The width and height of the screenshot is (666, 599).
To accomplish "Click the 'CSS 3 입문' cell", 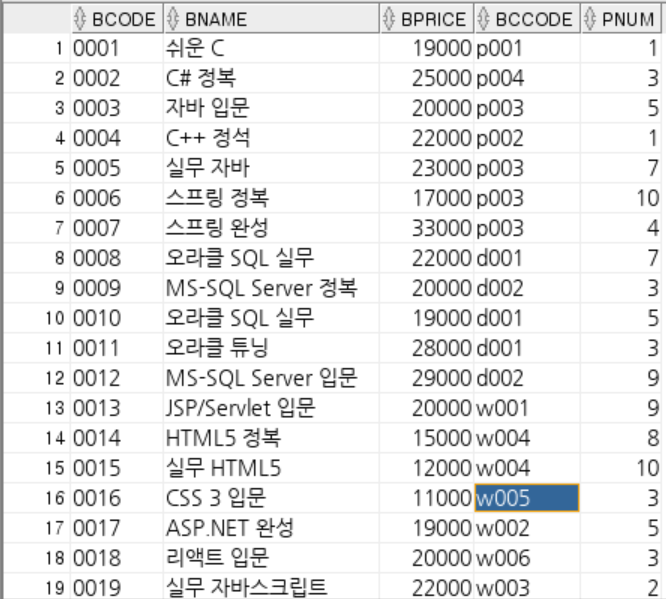I will (x=271, y=498).
